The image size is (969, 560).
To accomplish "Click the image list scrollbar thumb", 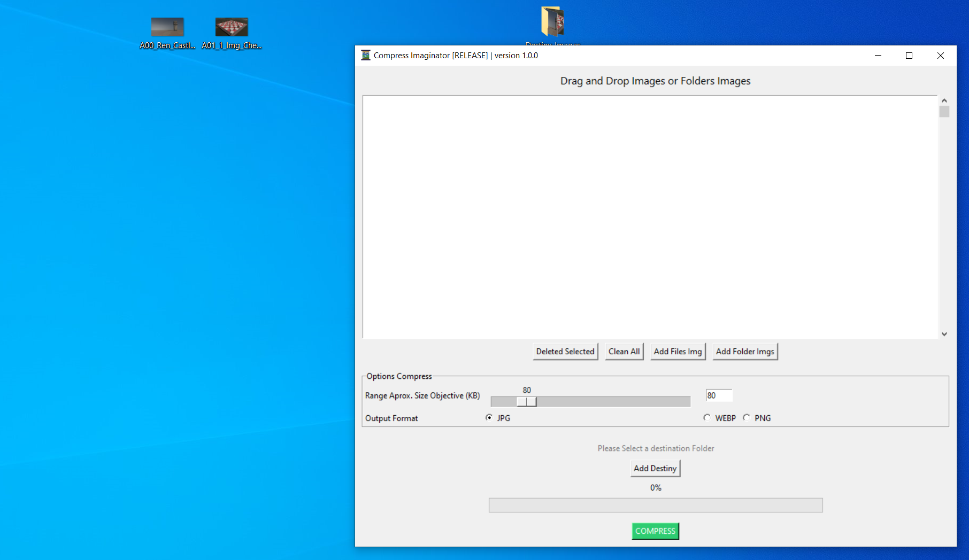I will pos(944,112).
